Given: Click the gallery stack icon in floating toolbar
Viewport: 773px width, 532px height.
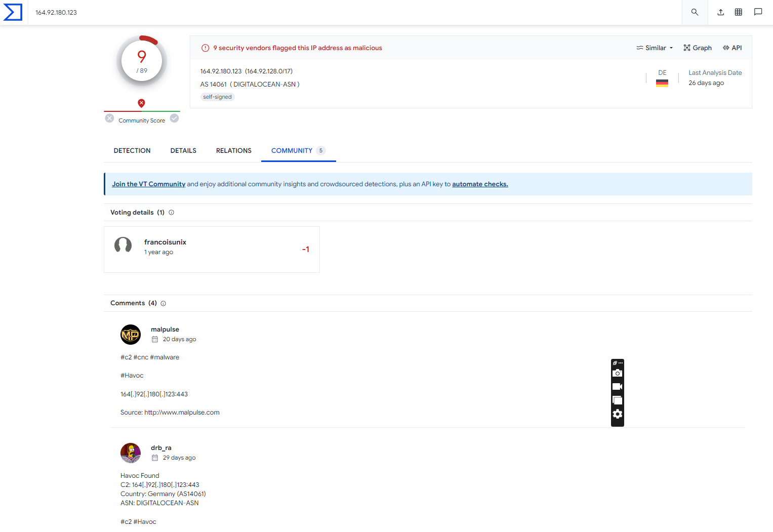Looking at the screenshot, I should click(617, 400).
